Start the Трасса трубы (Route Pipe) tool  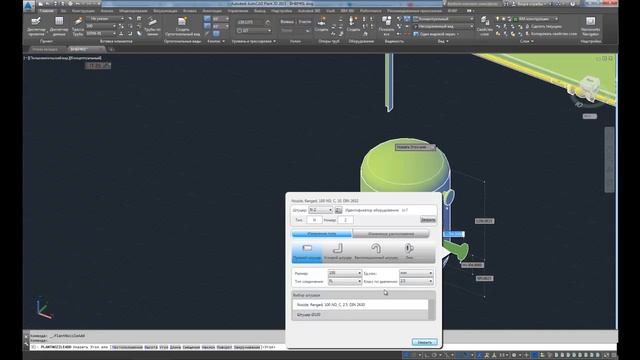coord(78,27)
